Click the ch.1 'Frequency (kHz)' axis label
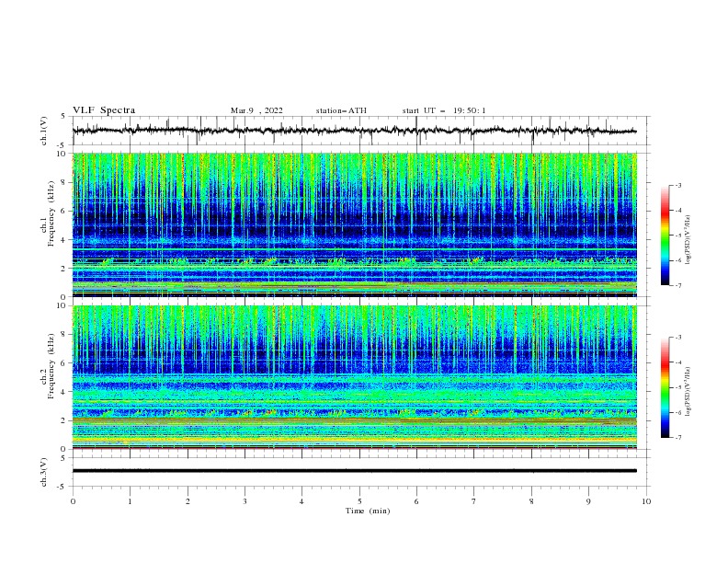This screenshot has width=728, height=563. pyautogui.click(x=51, y=213)
